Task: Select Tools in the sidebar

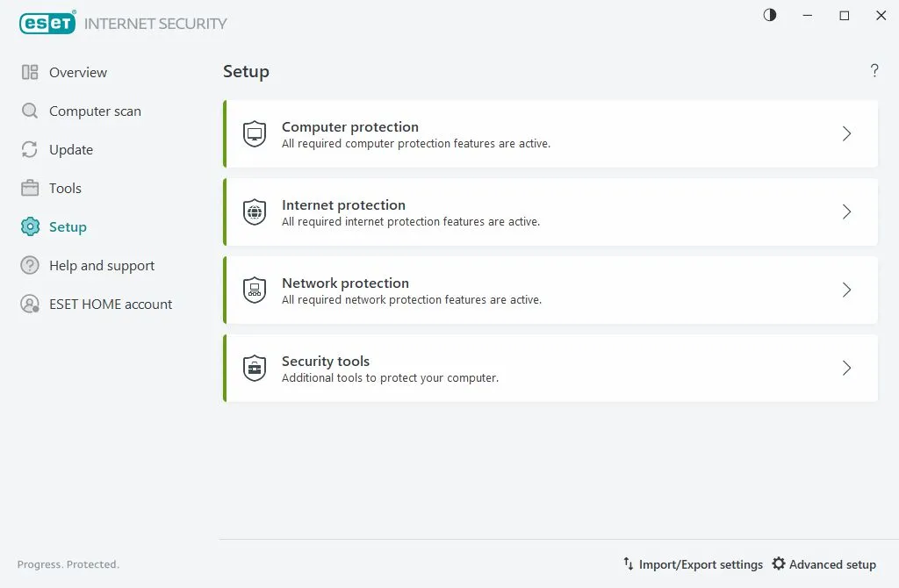Action: 65,188
